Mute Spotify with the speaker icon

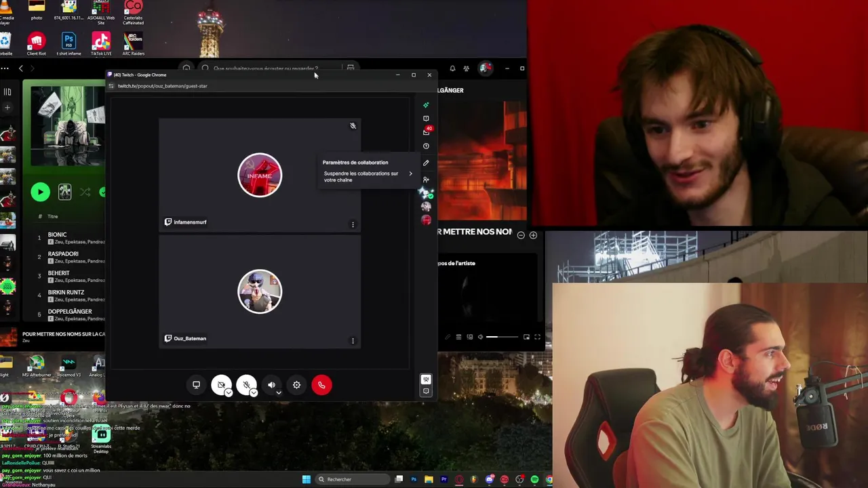480,337
